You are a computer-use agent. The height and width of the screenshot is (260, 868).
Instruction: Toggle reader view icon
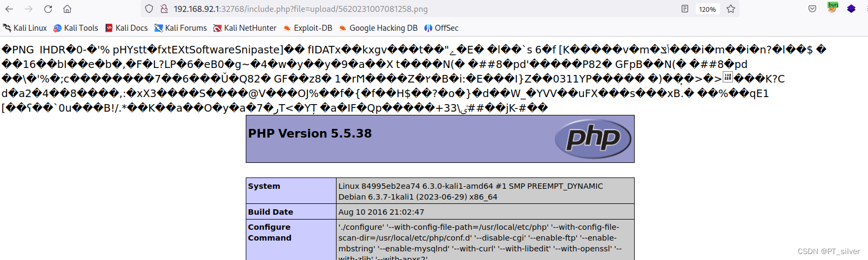[685, 9]
